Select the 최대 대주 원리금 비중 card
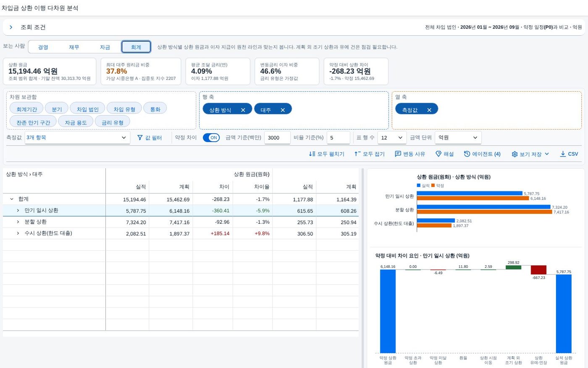Image resolution: width=588 pixels, height=368 pixels. (141, 71)
